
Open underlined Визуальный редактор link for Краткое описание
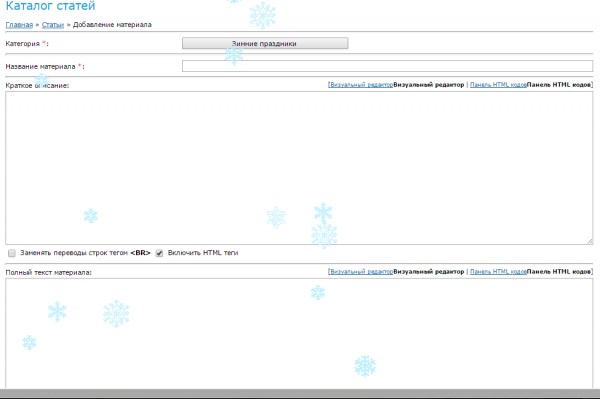coord(361,85)
